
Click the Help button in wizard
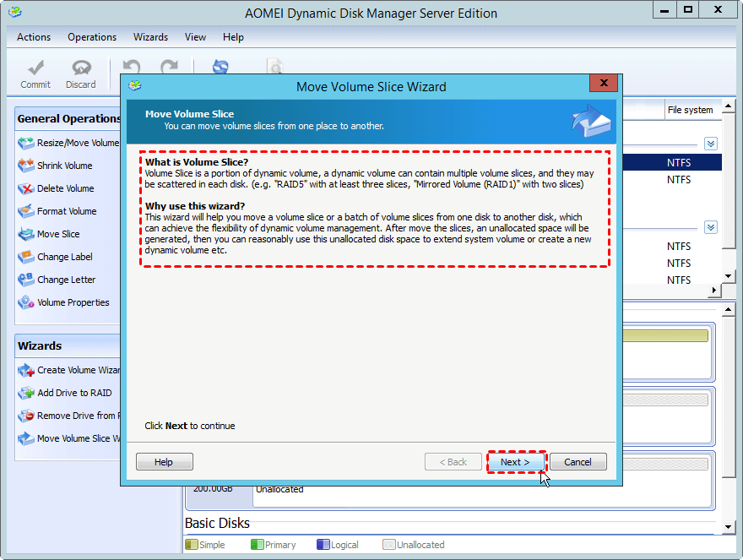pos(164,462)
